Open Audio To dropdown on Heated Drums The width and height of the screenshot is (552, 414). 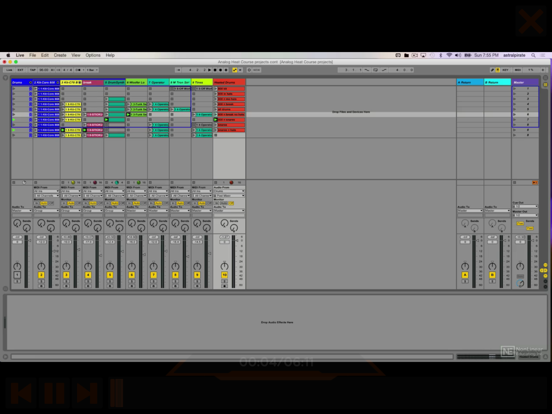pyautogui.click(x=229, y=211)
